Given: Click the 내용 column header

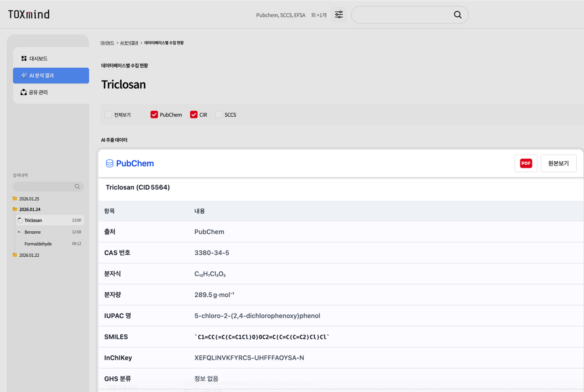Looking at the screenshot, I should click(199, 211).
